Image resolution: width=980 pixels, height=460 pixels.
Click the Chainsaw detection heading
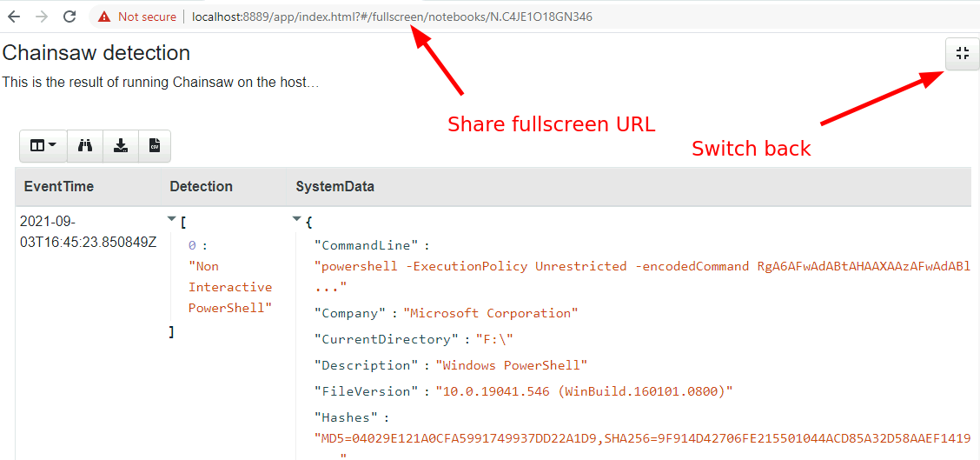(x=96, y=53)
